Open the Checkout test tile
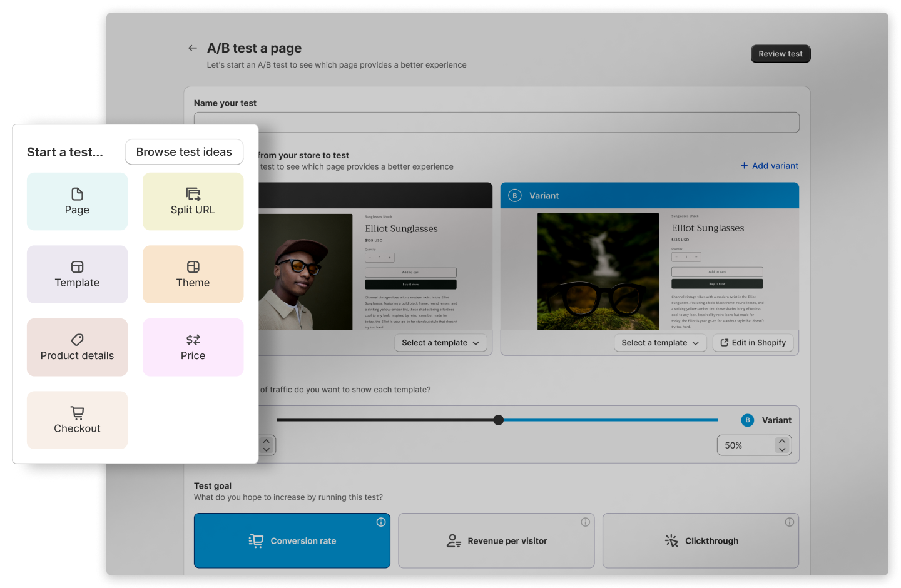This screenshot has width=901, height=588. tap(77, 420)
